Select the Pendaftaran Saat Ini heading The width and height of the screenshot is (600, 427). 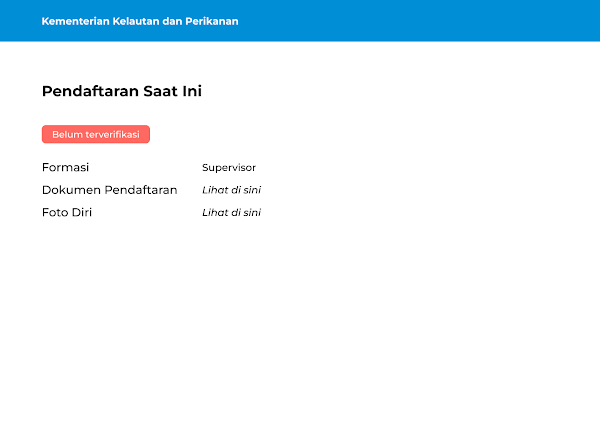pos(122,91)
